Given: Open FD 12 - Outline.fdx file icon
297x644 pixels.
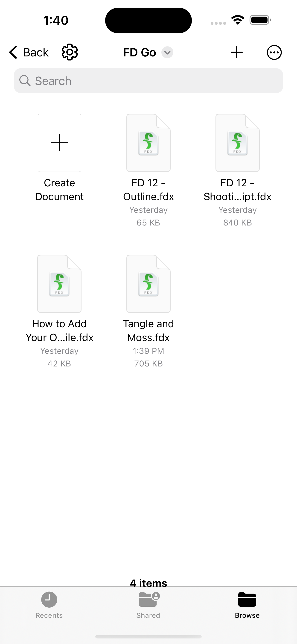Looking at the screenshot, I should (x=148, y=143).
